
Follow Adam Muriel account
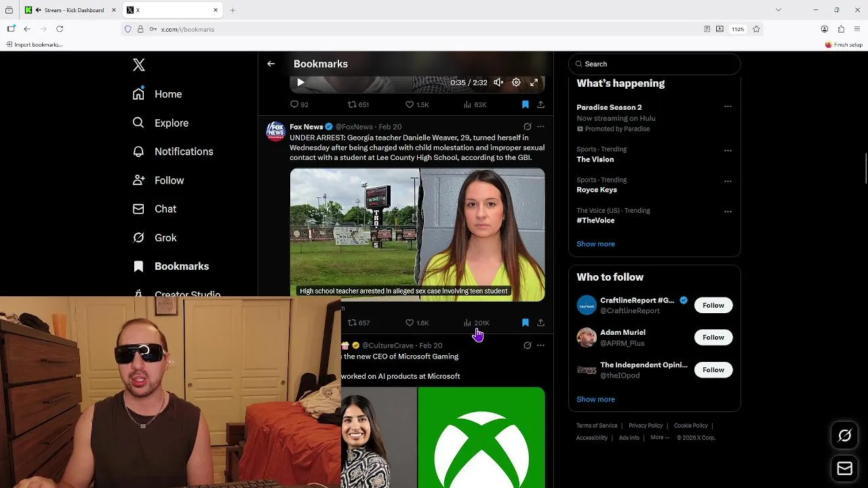pyautogui.click(x=713, y=338)
